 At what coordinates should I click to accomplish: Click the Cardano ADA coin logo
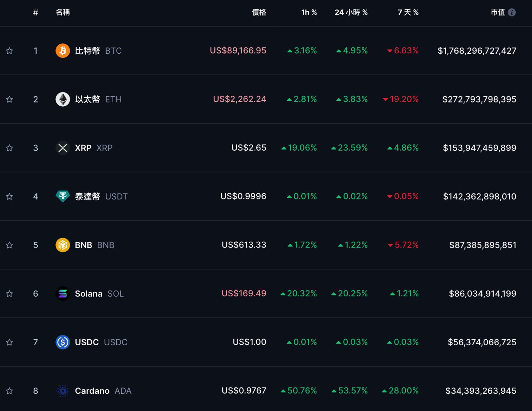(x=63, y=391)
